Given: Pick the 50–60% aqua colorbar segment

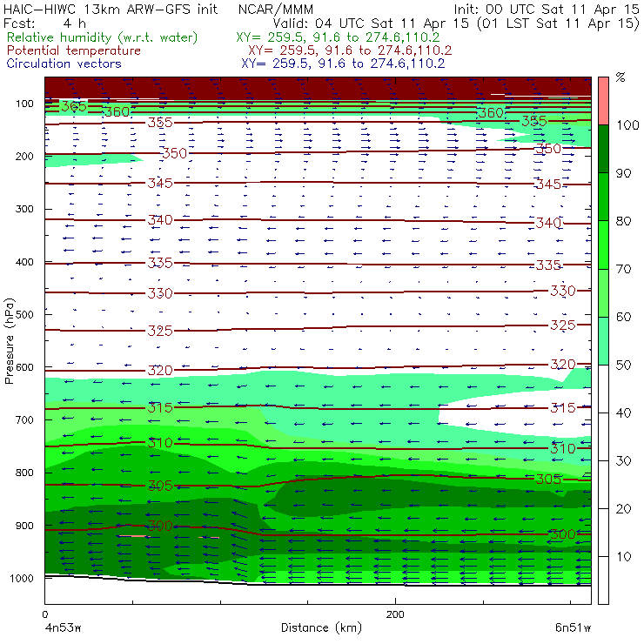Looking at the screenshot, I should [x=603, y=341].
